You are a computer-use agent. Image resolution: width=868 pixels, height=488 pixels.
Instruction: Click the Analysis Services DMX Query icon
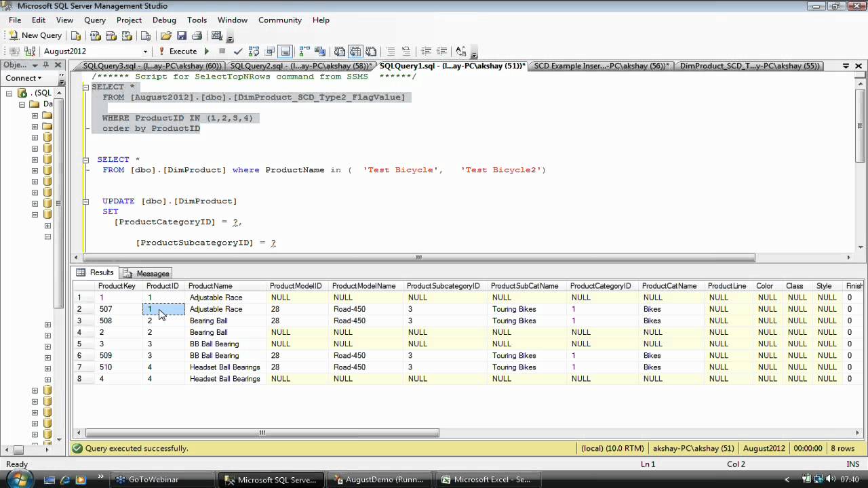click(111, 35)
